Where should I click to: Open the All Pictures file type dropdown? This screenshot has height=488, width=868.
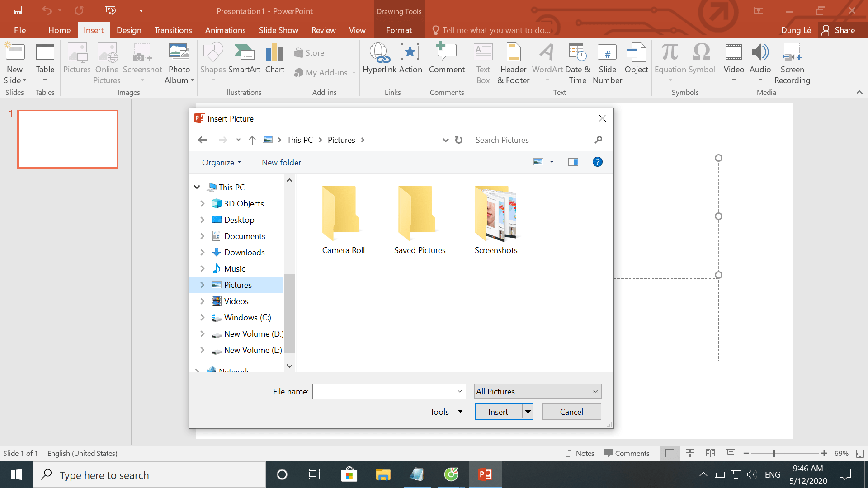click(x=537, y=391)
